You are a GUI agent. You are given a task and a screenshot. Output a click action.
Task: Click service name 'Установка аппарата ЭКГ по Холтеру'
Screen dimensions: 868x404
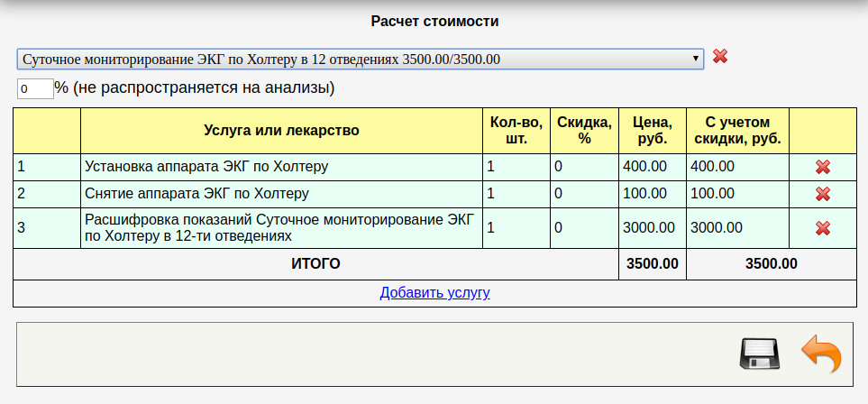[x=206, y=167]
